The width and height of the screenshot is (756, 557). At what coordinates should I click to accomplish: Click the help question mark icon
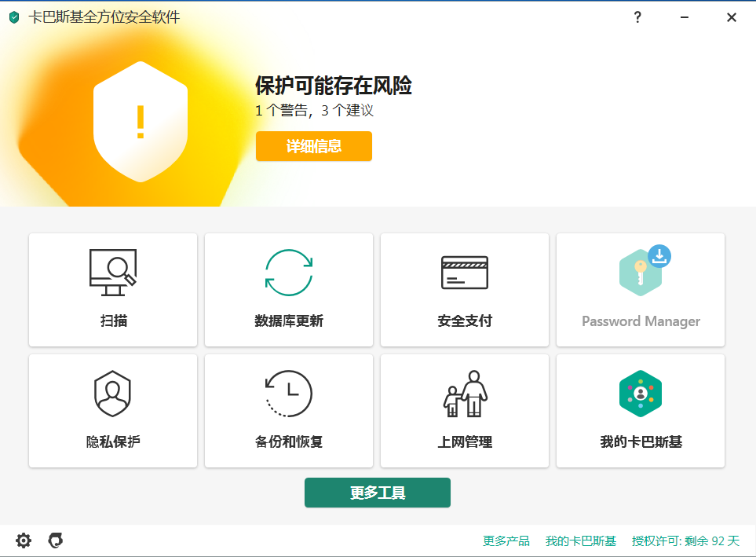pyautogui.click(x=637, y=17)
